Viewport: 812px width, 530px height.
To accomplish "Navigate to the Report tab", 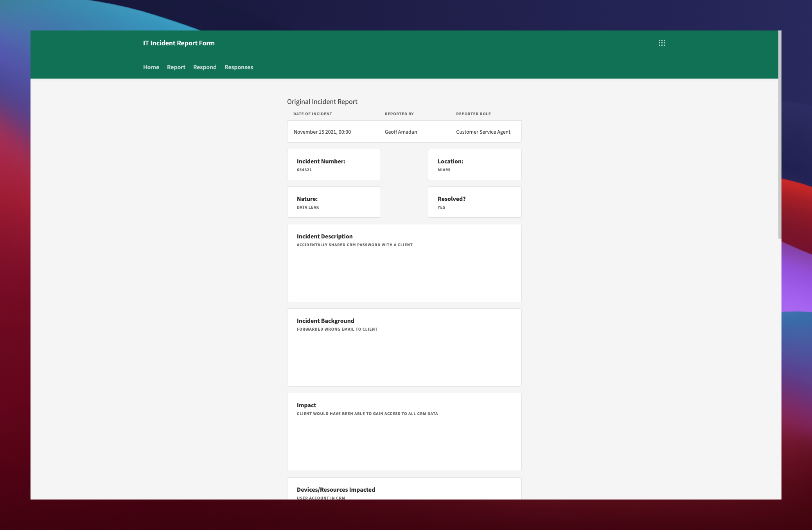I will point(176,67).
